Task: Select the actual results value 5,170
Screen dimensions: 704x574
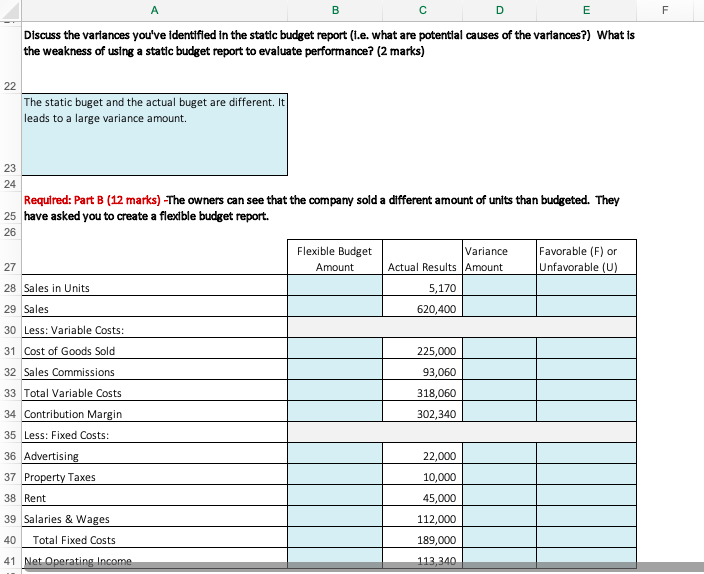Action: click(x=422, y=285)
